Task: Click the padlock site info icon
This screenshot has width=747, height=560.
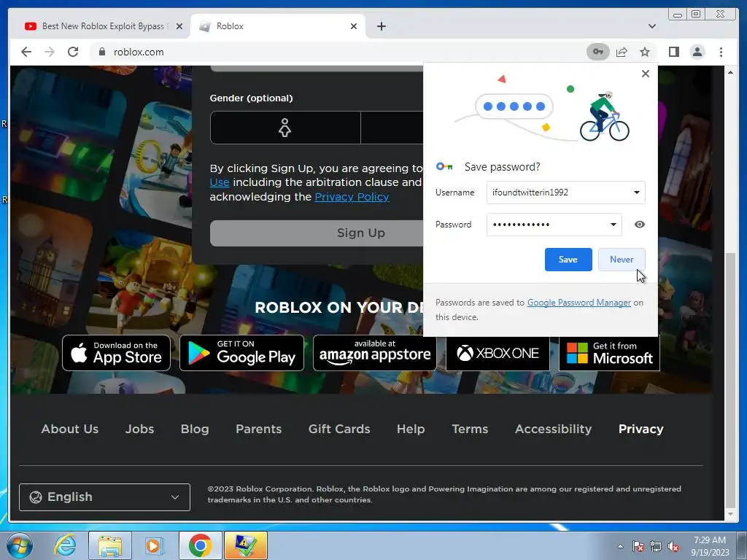Action: click(101, 52)
